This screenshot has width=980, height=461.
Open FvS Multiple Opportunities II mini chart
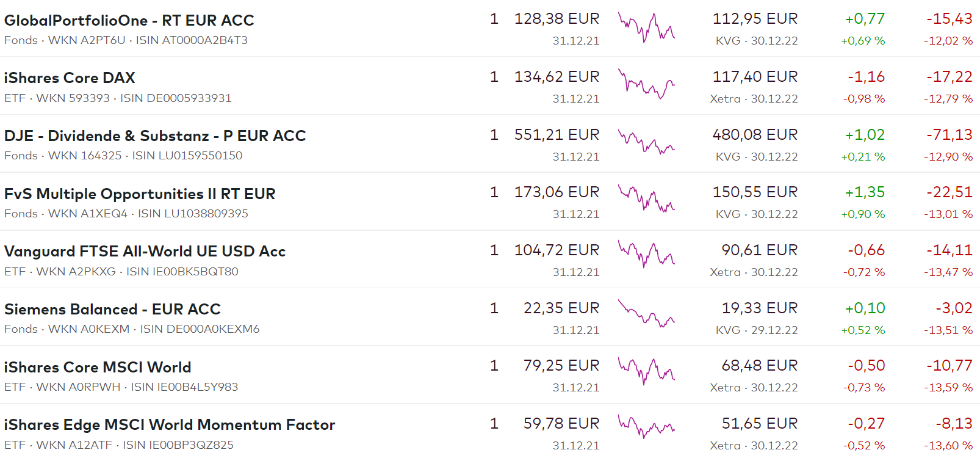pos(646,200)
